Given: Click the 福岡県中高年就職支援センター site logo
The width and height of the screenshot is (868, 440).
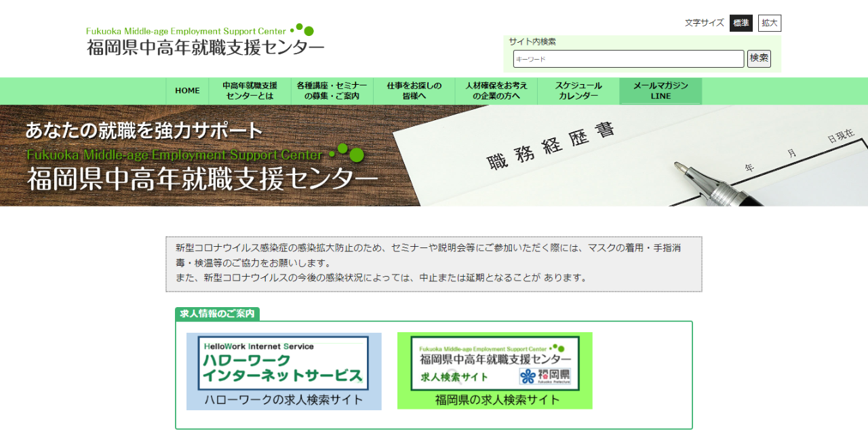Looking at the screenshot, I should [x=205, y=41].
